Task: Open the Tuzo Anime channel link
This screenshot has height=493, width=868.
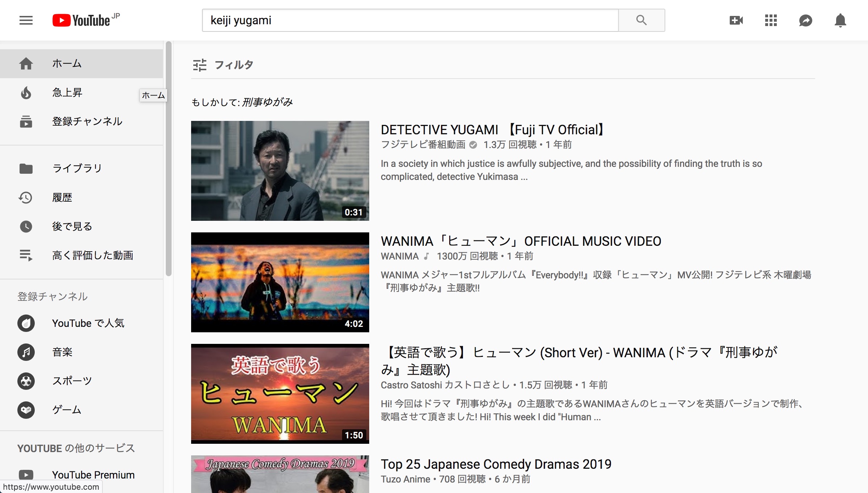Action: coord(405,479)
